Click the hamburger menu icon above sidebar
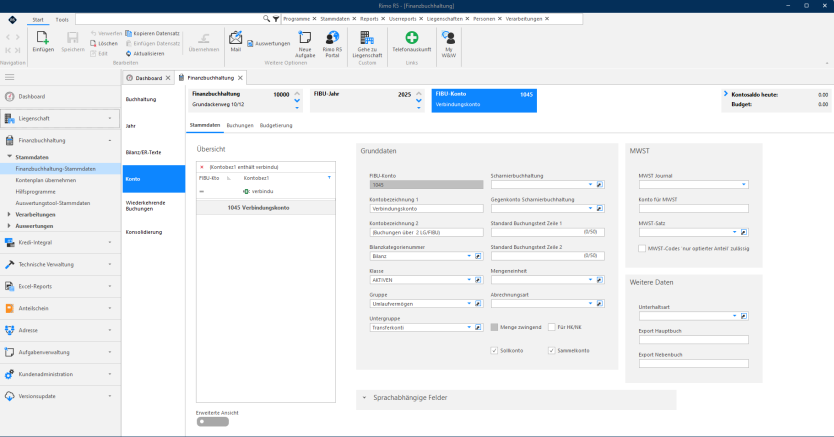The width and height of the screenshot is (834, 437). click(x=10, y=78)
